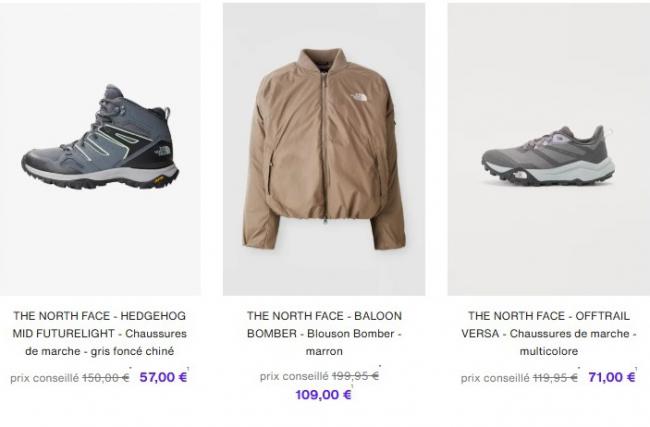
Task: Open the Hedgehog Mid Futurelight boot photo
Action: tap(100, 140)
